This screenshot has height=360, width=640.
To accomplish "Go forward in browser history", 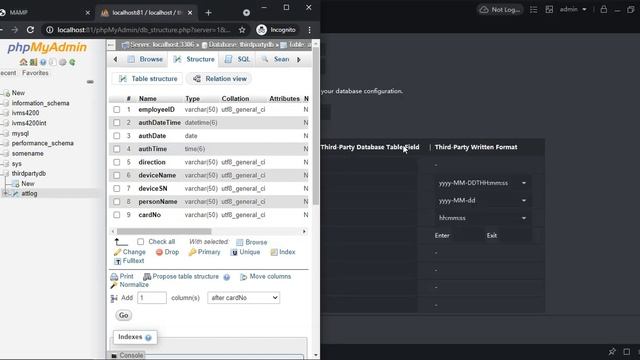I will pyautogui.click(x=15, y=30).
